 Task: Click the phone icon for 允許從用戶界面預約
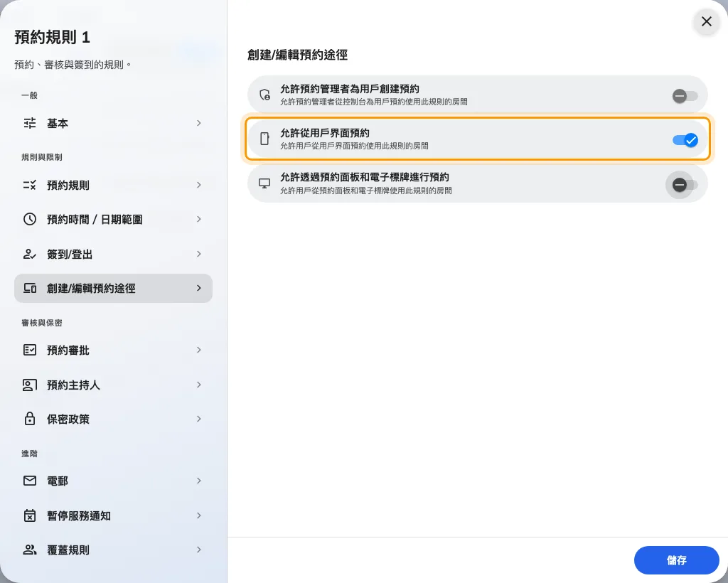[264, 139]
